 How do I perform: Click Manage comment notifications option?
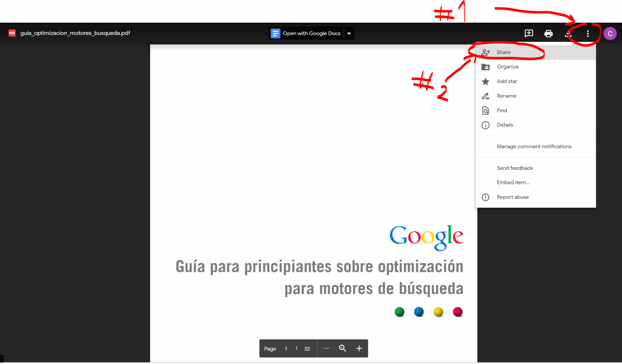coord(535,146)
